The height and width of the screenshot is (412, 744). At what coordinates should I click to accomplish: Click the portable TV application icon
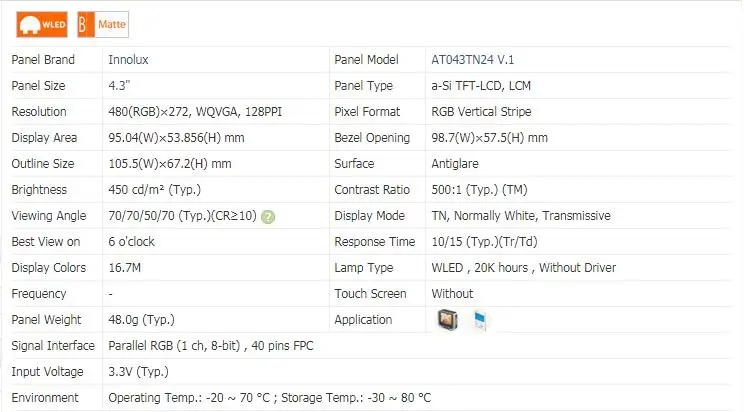click(x=447, y=319)
